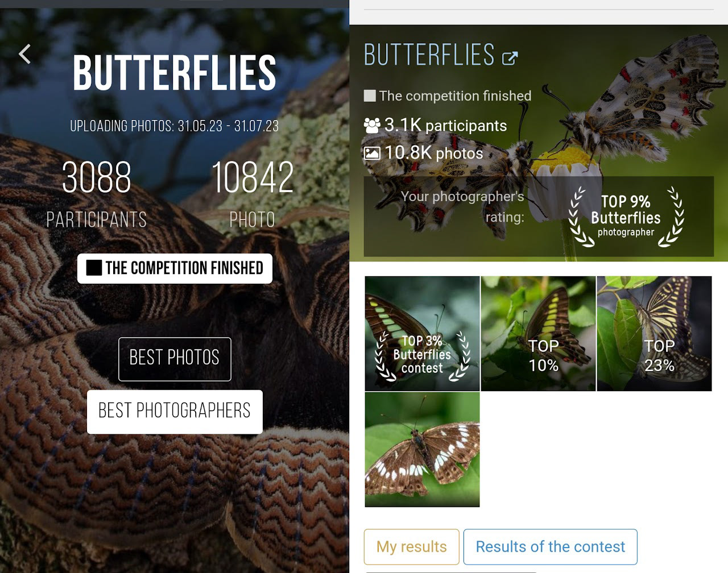
Task: Click the black square competition status icon
Action: point(94,268)
